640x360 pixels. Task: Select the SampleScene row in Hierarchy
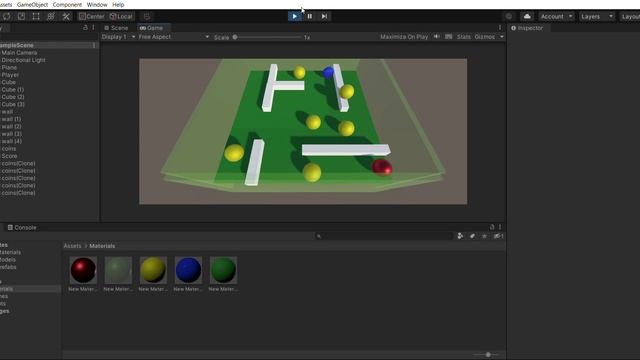point(49,45)
